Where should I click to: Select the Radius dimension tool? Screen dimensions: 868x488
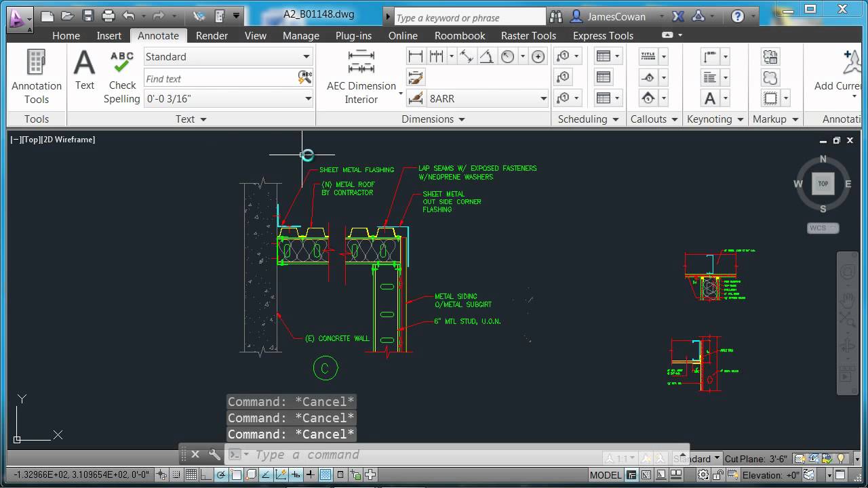(508, 56)
